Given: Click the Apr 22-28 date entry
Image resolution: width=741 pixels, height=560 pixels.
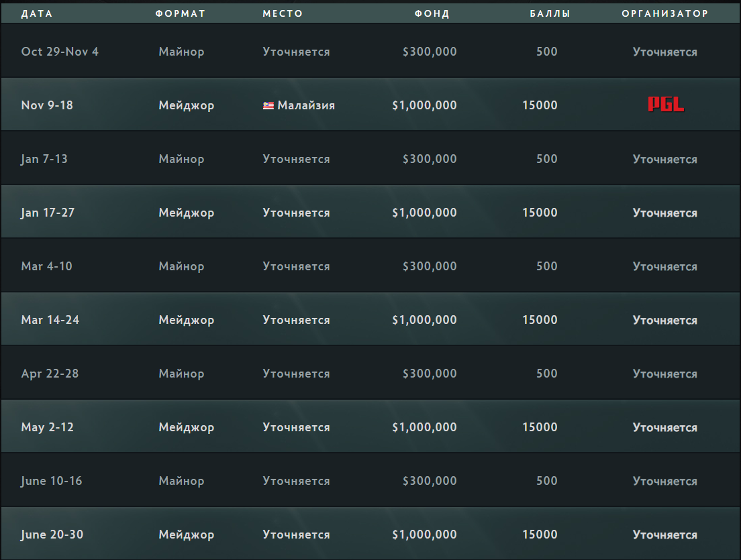Looking at the screenshot, I should (50, 374).
